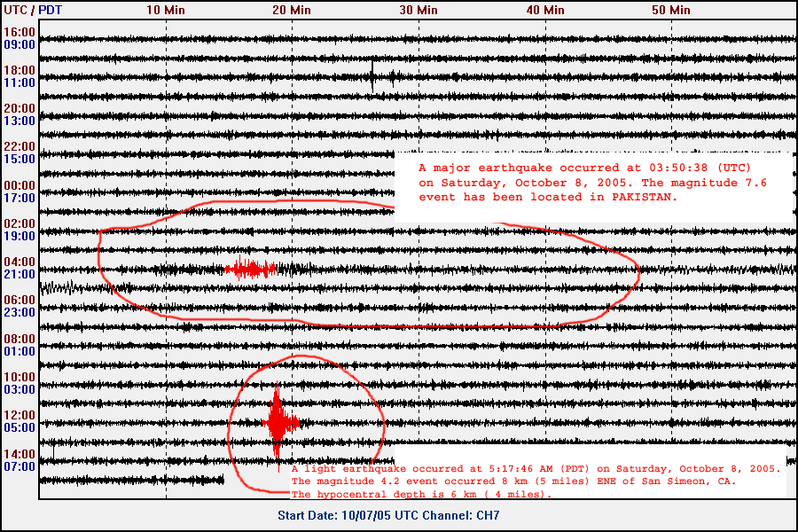Click the red San Simeon earthquake waveform
798x532 pixels.
click(278, 422)
